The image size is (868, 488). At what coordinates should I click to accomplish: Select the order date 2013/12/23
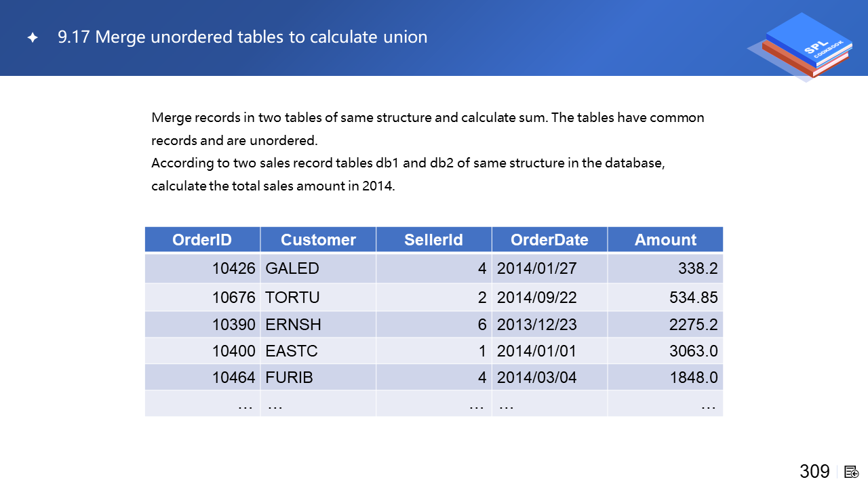coord(536,325)
